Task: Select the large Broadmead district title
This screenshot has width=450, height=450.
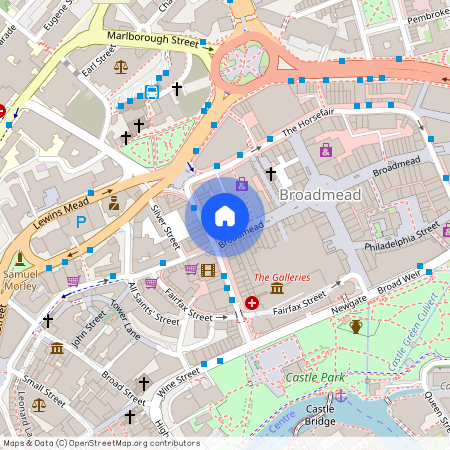Action: point(320,195)
